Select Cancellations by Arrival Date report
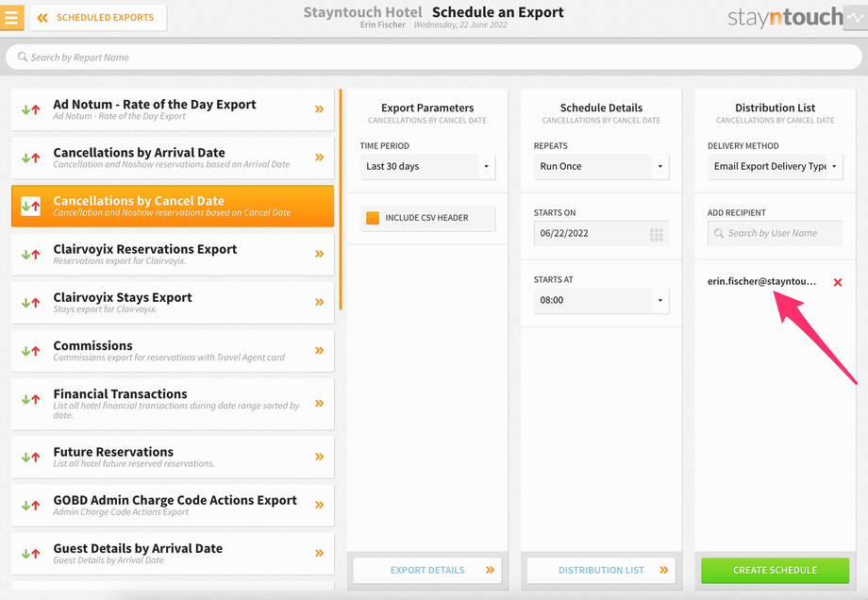This screenshot has width=868, height=600. click(x=173, y=158)
